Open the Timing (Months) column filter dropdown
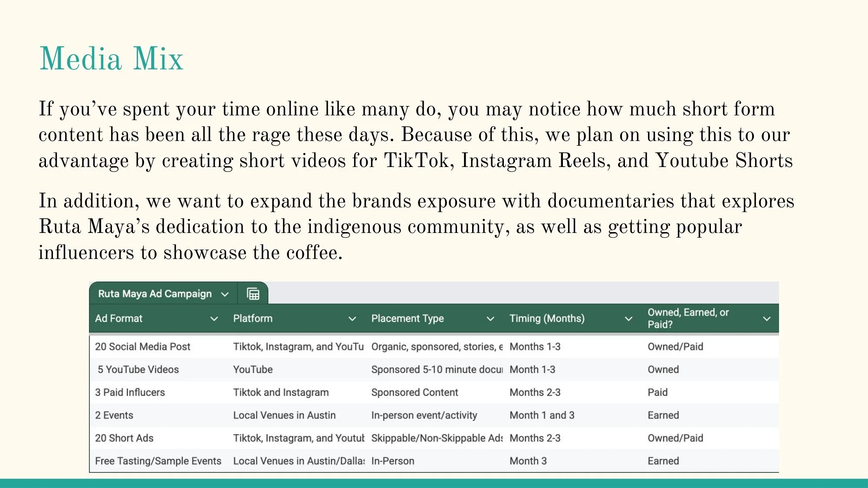This screenshot has width=868, height=488. (x=628, y=319)
